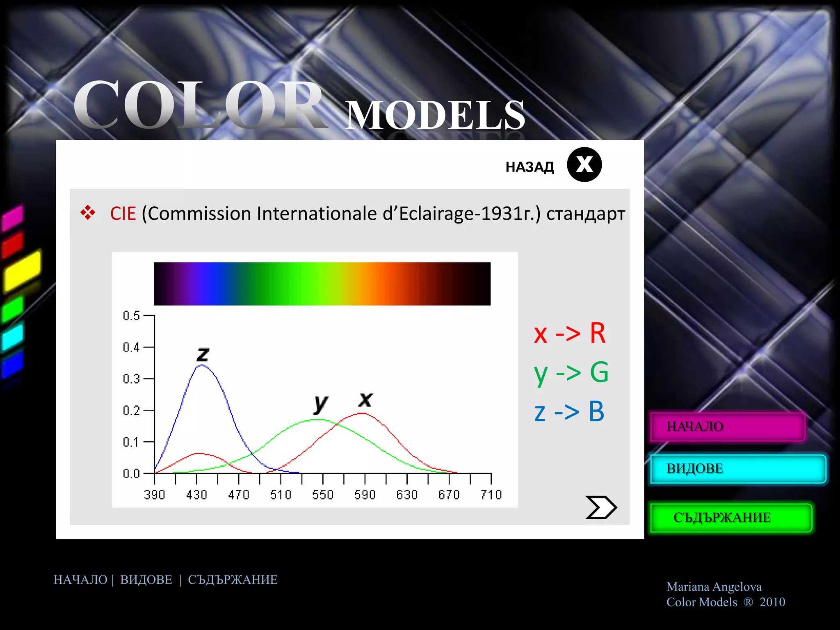840x630 pixels.
Task: Click the green block on left sidebar
Action: point(13,309)
